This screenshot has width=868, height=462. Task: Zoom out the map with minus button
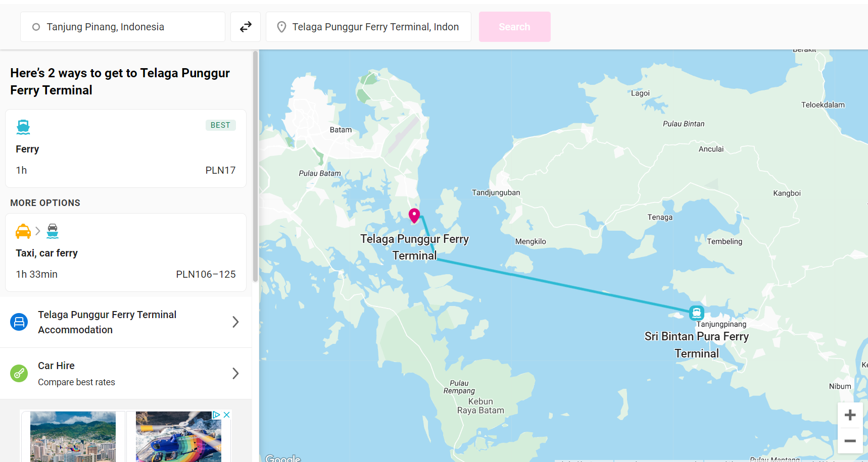coord(850,441)
